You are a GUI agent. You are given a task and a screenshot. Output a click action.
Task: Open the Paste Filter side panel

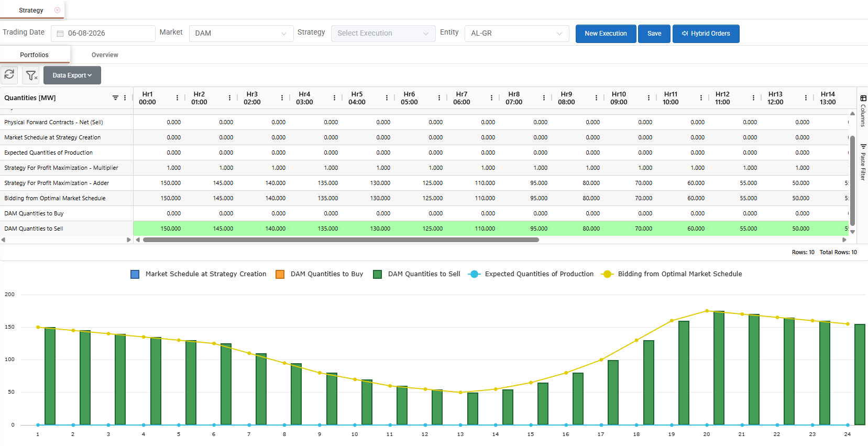click(x=863, y=162)
